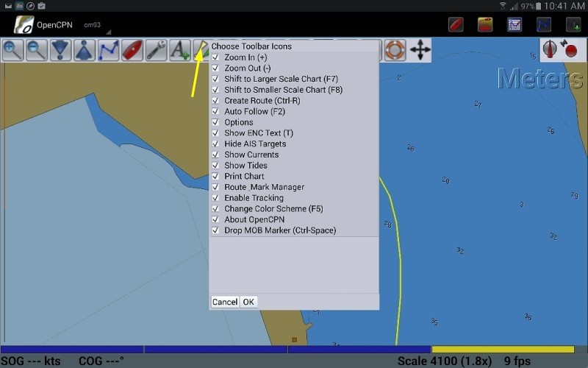
Task: Tap the OpenCPN app logo
Action: pyautogui.click(x=24, y=25)
